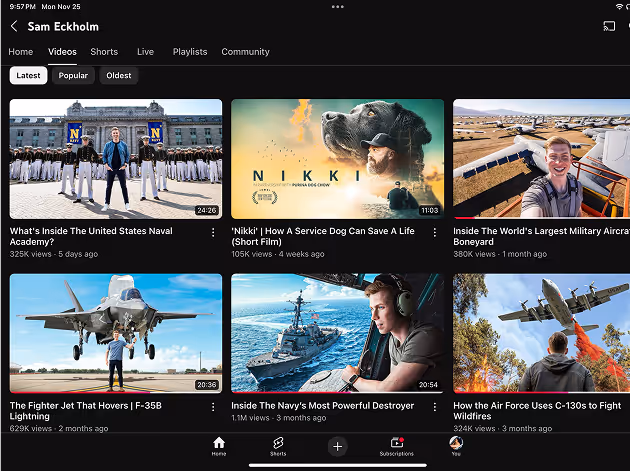630x471 pixels.
Task: Play the Naval Academy video thumbnail
Action: pyautogui.click(x=116, y=159)
